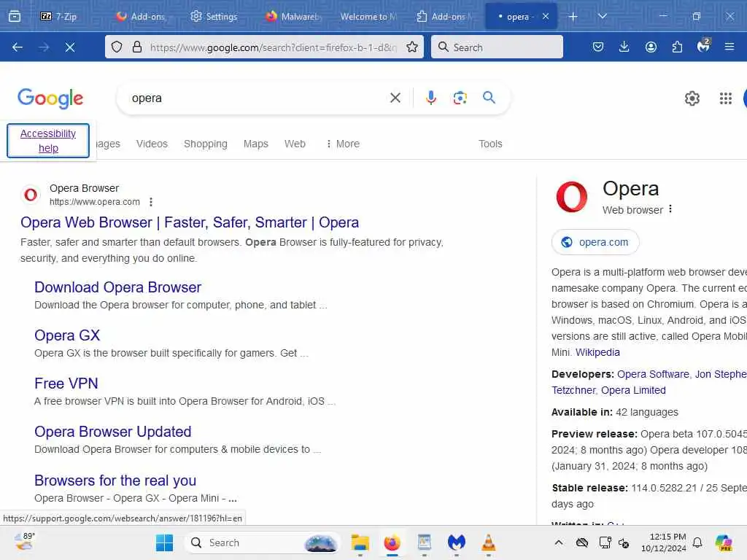Select the Maps search filter

point(256,144)
